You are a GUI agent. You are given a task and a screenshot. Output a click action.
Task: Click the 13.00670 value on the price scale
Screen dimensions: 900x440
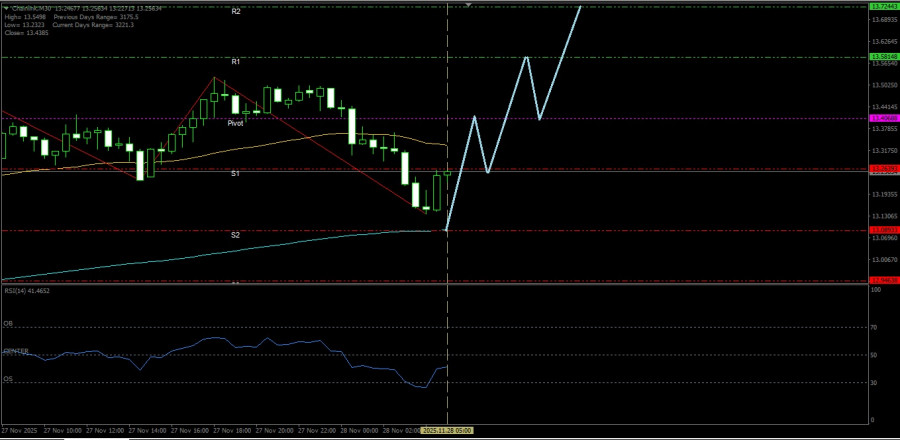tap(884, 260)
